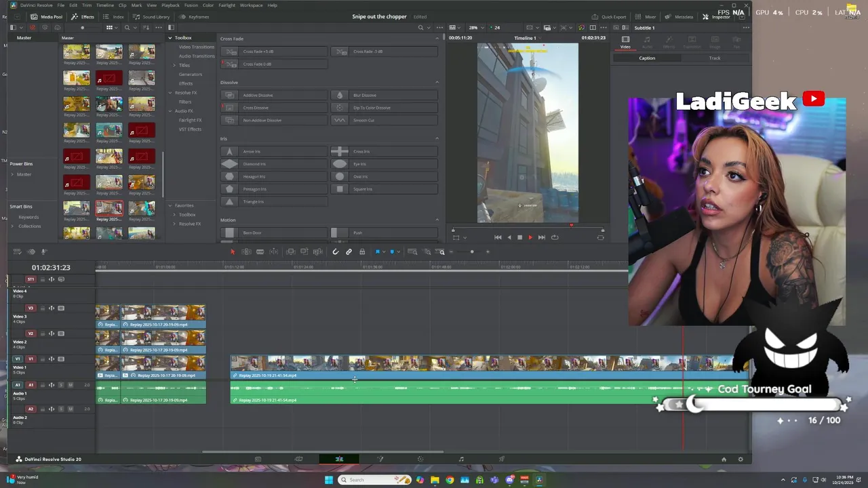The width and height of the screenshot is (868, 488).
Task: Choose the Diamond Iris transition
Action: click(275, 164)
